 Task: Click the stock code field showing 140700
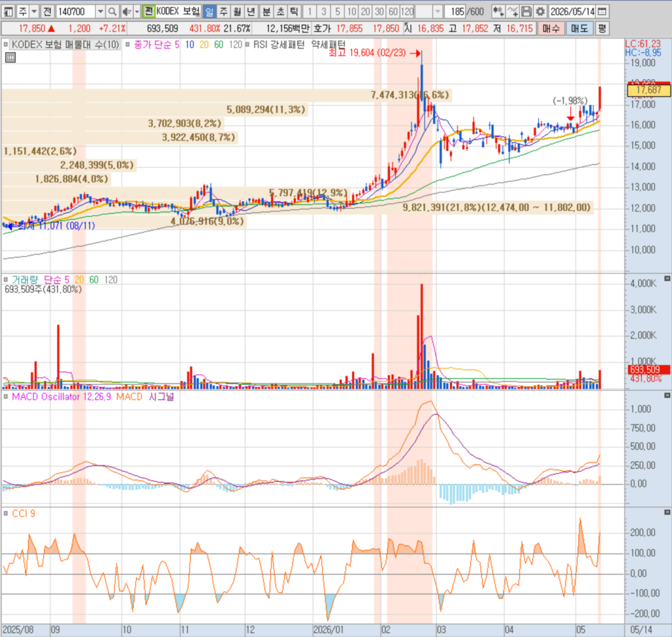pyautogui.click(x=75, y=12)
